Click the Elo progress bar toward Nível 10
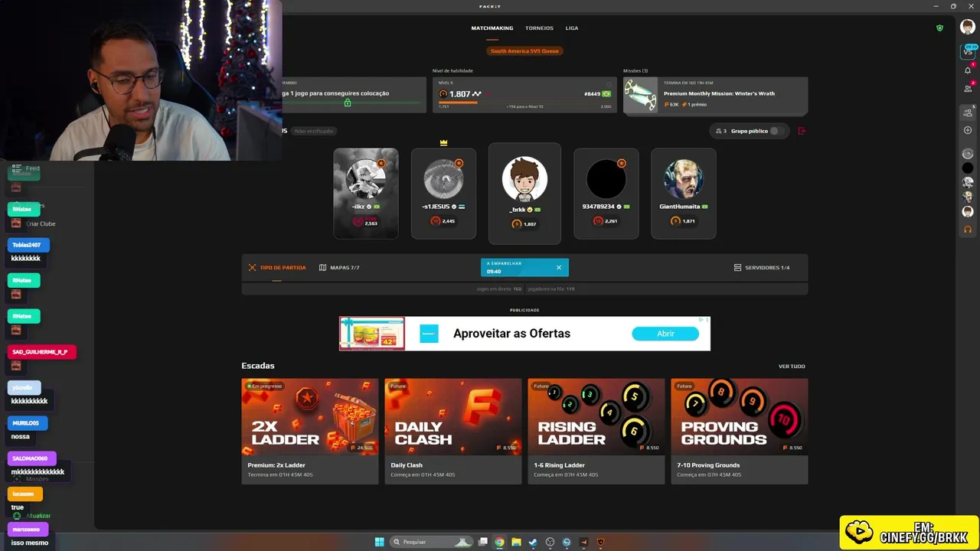Viewport: 980px width, 551px height. (524, 102)
